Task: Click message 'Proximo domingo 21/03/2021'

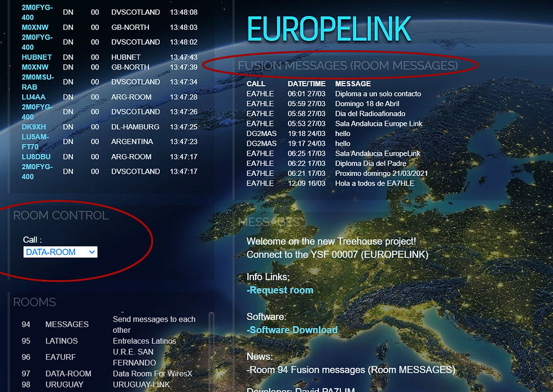Action: coord(381,174)
